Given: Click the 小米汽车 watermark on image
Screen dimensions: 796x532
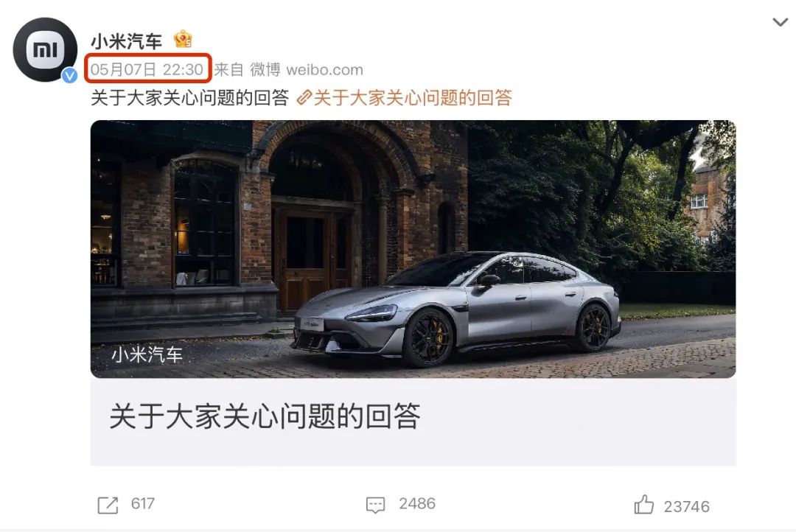Looking at the screenshot, I should (147, 354).
